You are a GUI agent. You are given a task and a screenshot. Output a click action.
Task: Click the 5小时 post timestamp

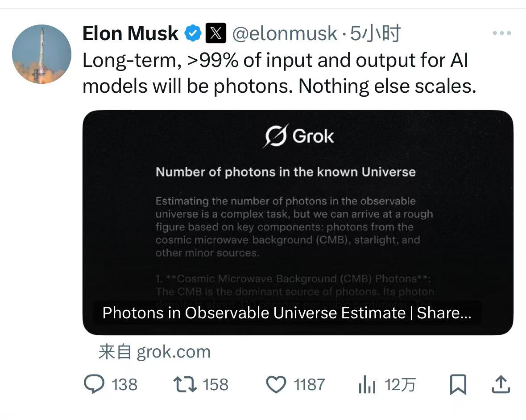click(375, 34)
